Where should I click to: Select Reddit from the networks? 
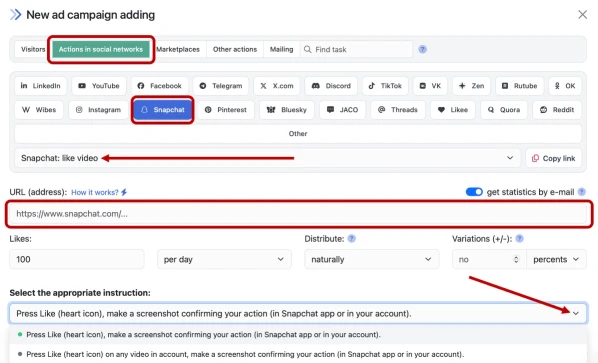pyautogui.click(x=557, y=110)
